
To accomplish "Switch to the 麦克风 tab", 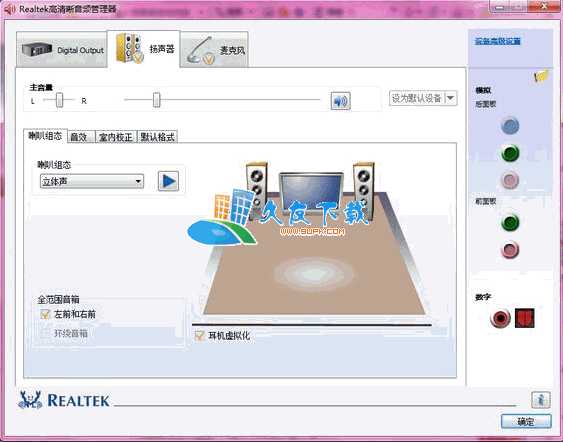I will (214, 50).
